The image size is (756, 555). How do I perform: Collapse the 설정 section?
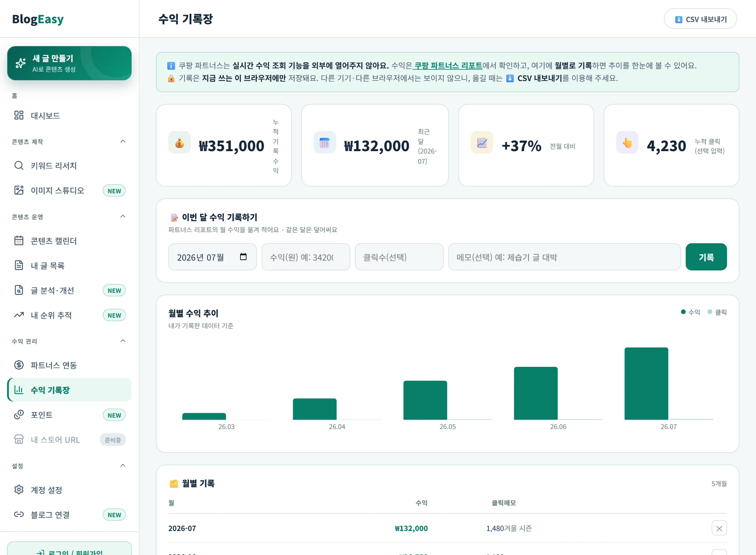[x=123, y=466]
